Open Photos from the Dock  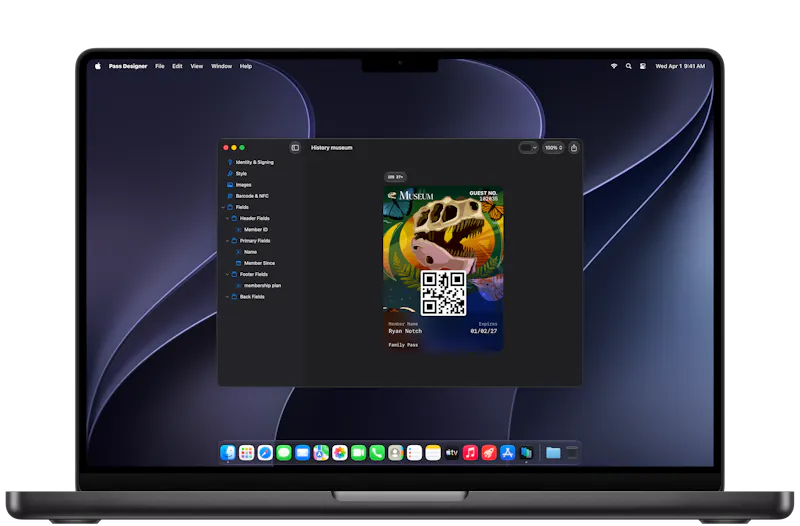coord(340,453)
